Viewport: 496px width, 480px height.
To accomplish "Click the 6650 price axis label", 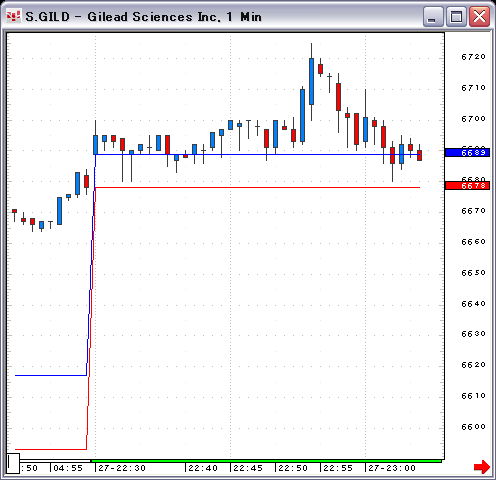I will coord(473,273).
